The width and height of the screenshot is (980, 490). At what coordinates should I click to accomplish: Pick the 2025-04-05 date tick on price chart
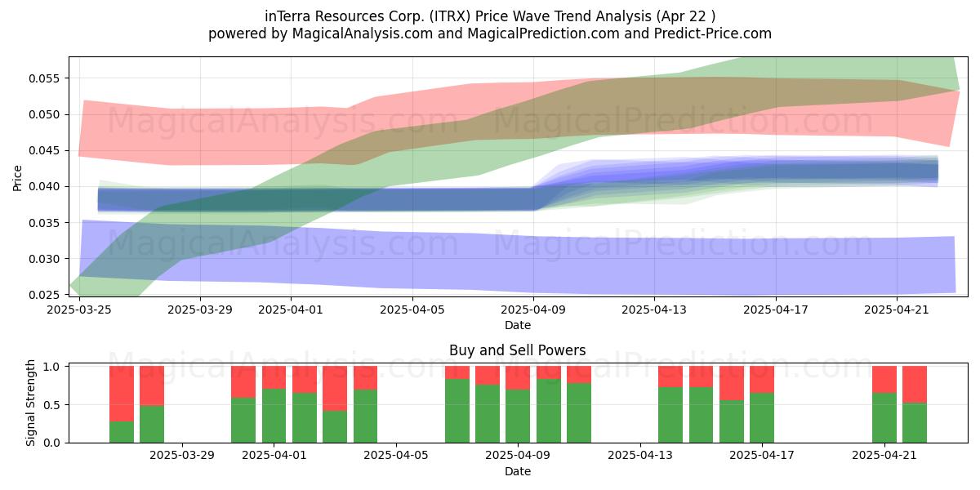click(x=412, y=310)
